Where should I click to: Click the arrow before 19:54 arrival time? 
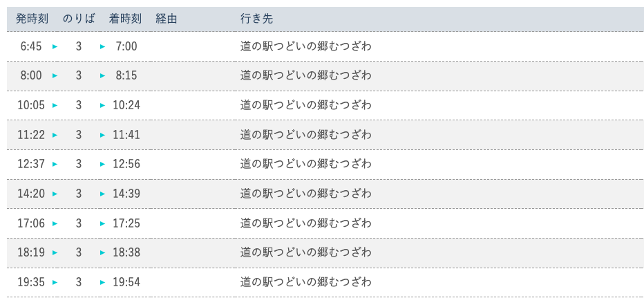tap(103, 282)
